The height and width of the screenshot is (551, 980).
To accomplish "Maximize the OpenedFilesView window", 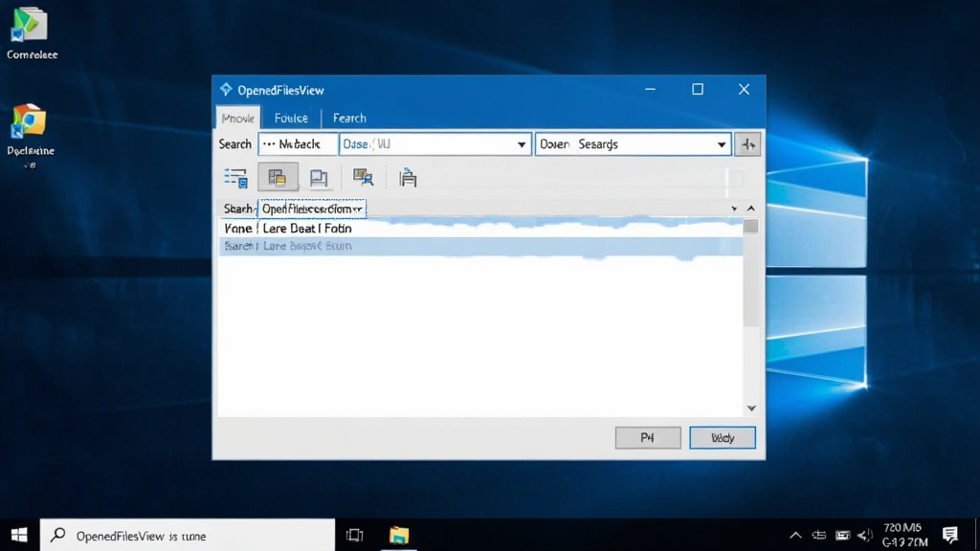I will coord(698,89).
